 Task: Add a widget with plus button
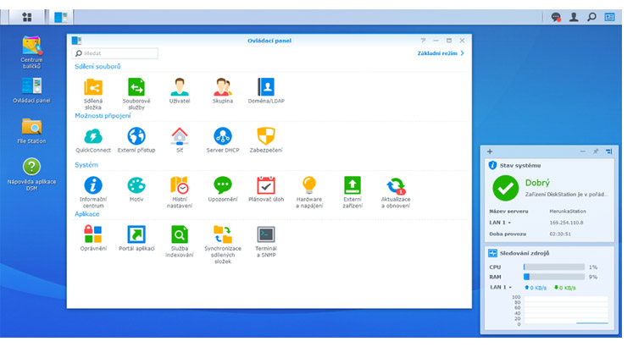pyautogui.click(x=490, y=151)
